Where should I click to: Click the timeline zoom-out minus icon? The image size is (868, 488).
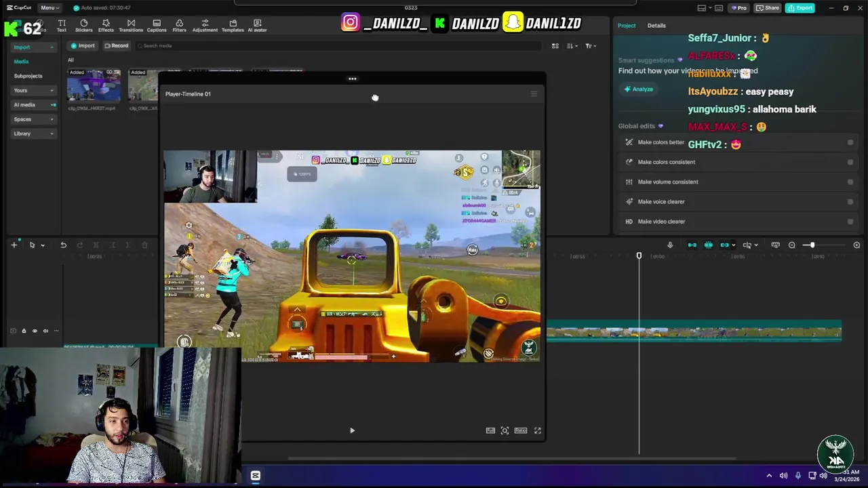792,245
